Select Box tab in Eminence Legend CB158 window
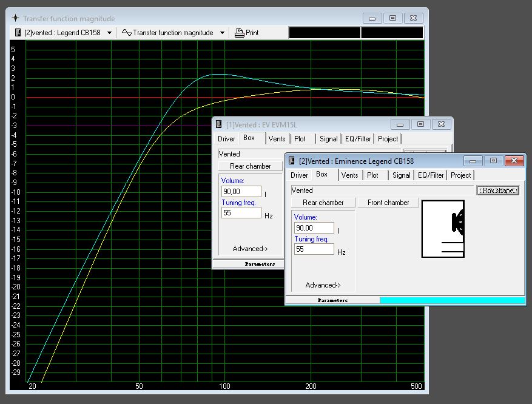Image resolution: width=532 pixels, height=404 pixels. point(322,174)
